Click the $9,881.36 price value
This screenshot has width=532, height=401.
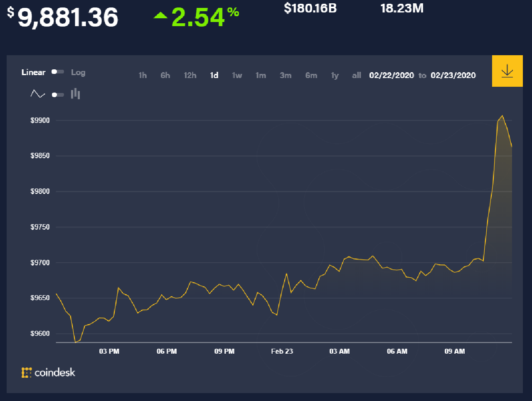(63, 17)
